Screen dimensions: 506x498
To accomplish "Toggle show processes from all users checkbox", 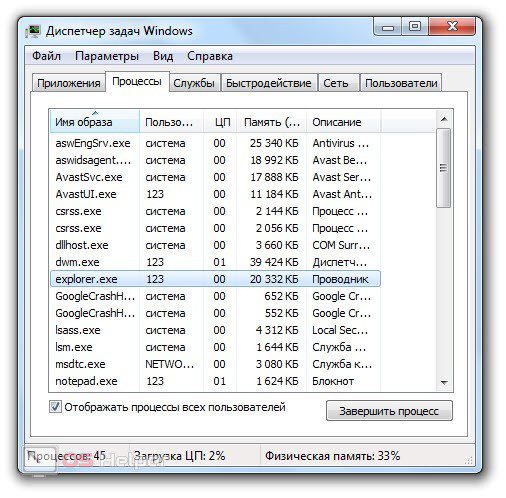I will click(55, 407).
